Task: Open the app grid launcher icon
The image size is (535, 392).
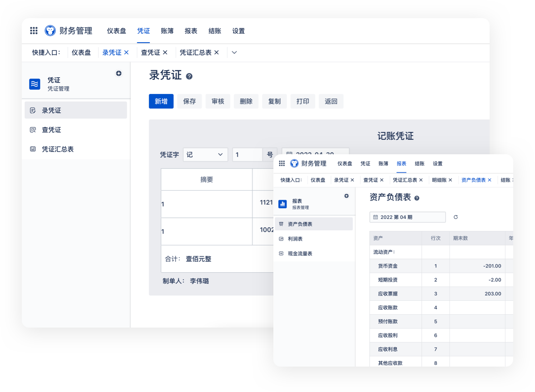Action: pos(34,31)
